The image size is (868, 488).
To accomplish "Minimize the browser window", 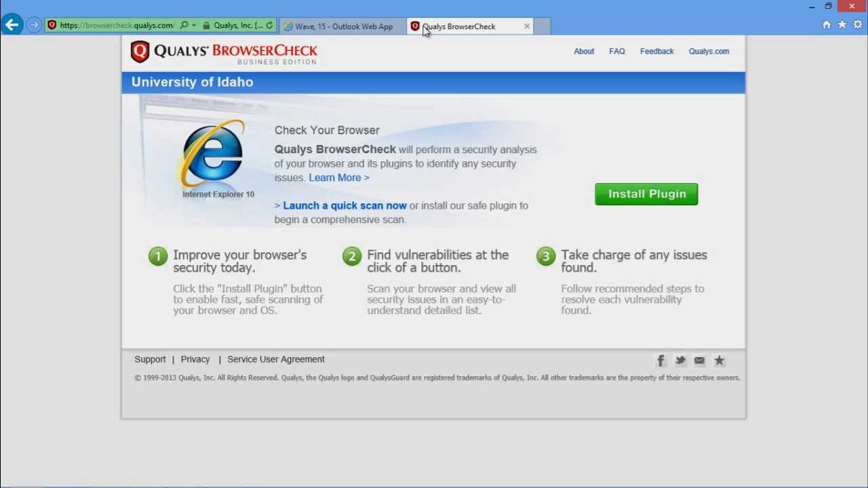I will pyautogui.click(x=812, y=7).
